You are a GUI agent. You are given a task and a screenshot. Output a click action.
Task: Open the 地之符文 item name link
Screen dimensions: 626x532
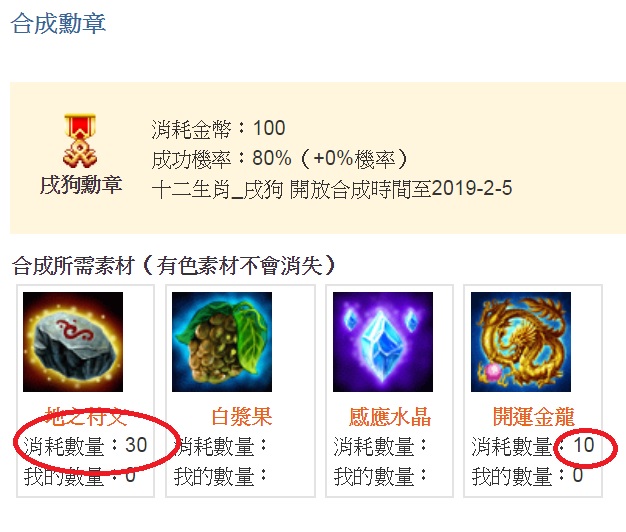pyautogui.click(x=85, y=417)
